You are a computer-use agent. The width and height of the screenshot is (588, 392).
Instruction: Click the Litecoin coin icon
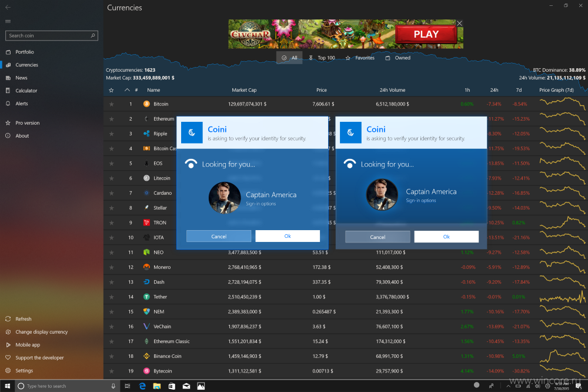[146, 178]
